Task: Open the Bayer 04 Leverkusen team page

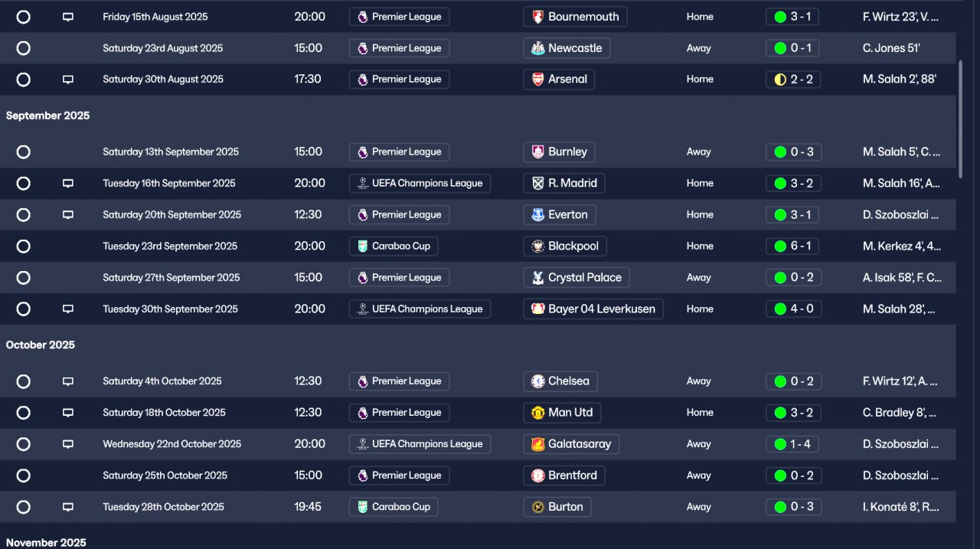Action: pos(593,309)
